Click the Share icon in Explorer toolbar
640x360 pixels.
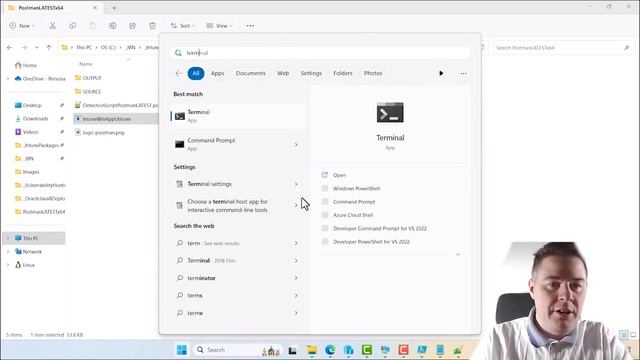click(x=133, y=26)
